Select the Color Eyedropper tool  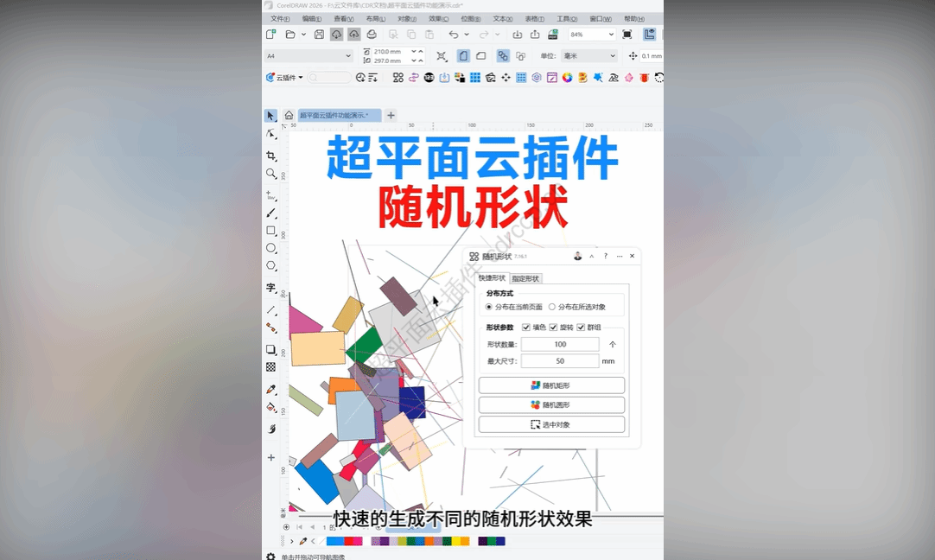pyautogui.click(x=270, y=390)
